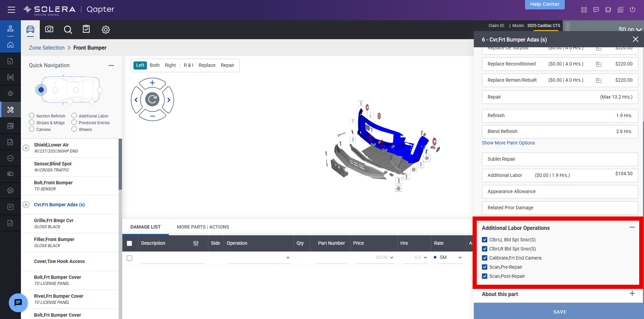Image resolution: width=644 pixels, height=319 pixels.
Task: Open the settings gear in toolbar
Action: 105,29
